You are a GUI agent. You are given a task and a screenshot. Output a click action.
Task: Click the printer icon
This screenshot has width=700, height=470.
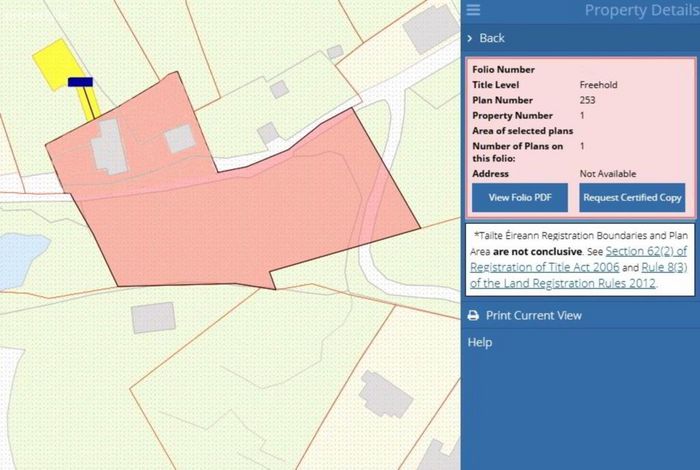coord(473,316)
